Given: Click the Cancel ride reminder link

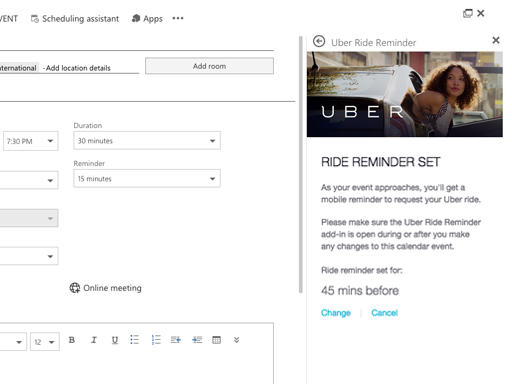Looking at the screenshot, I should tap(384, 313).
